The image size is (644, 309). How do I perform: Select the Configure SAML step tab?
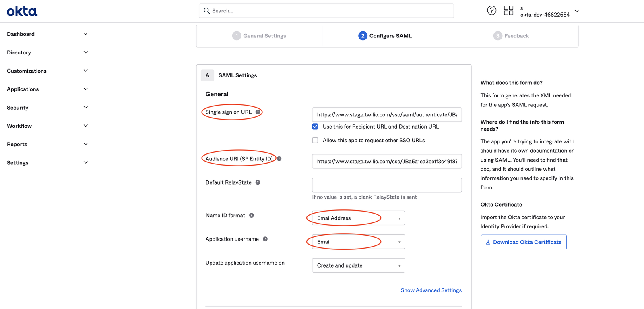(385, 36)
